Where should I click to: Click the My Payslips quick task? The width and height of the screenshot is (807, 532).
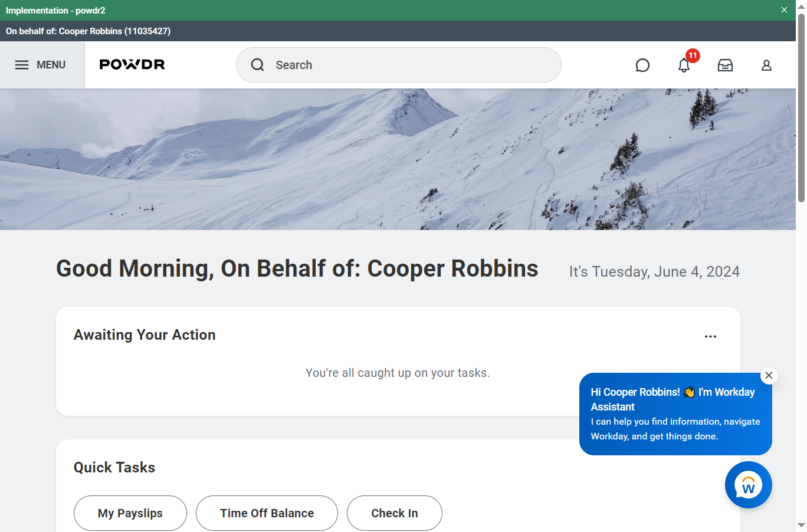click(x=130, y=513)
